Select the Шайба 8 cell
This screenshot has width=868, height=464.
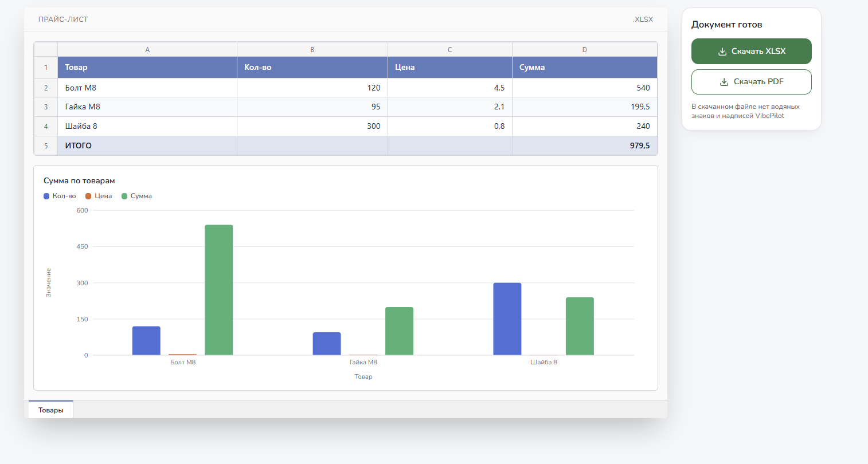147,126
